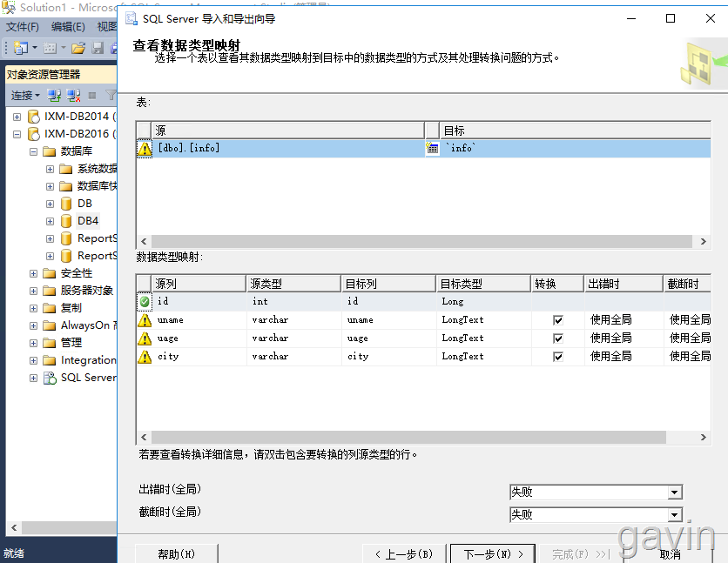Click the 取消 button
Viewport: 728px width, 563px height.
point(670,553)
